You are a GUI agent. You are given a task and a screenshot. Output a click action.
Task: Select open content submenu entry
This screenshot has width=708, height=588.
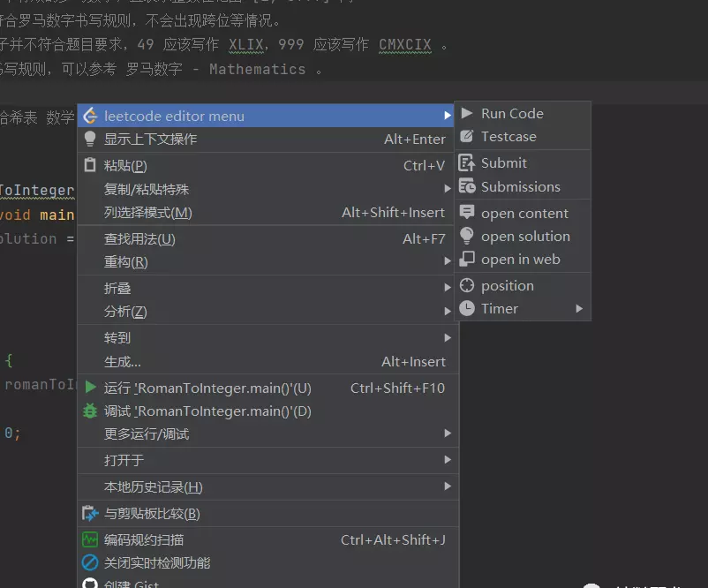click(523, 213)
